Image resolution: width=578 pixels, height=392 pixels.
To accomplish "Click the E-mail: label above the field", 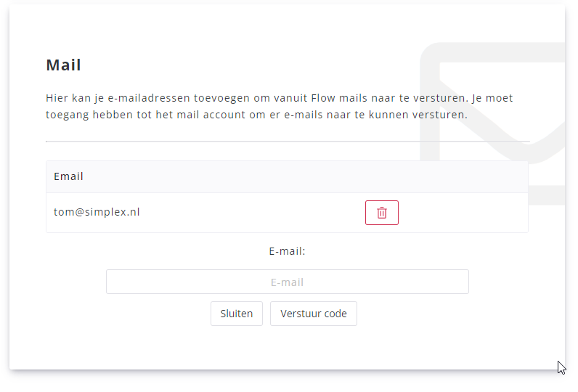I will point(287,252).
